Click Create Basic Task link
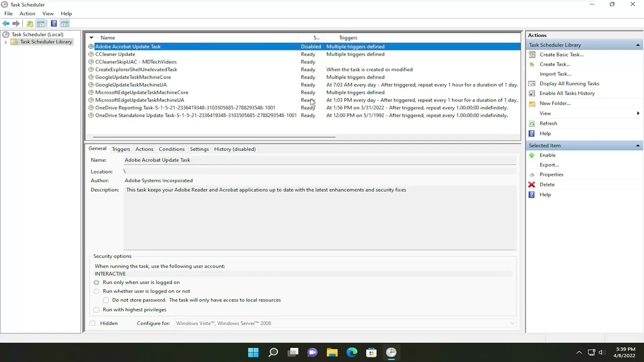The height and width of the screenshot is (362, 644). click(x=561, y=54)
